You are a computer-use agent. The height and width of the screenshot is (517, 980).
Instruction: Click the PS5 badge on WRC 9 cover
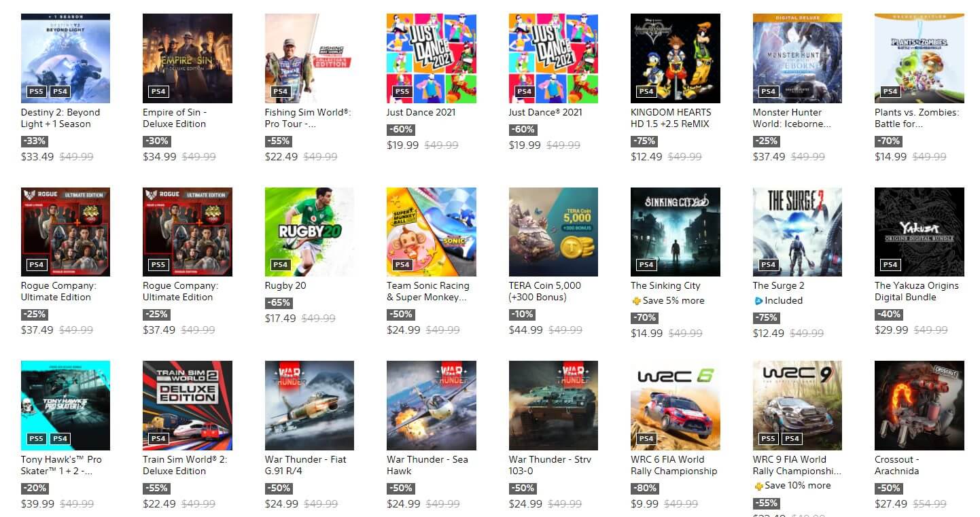pyautogui.click(x=768, y=438)
